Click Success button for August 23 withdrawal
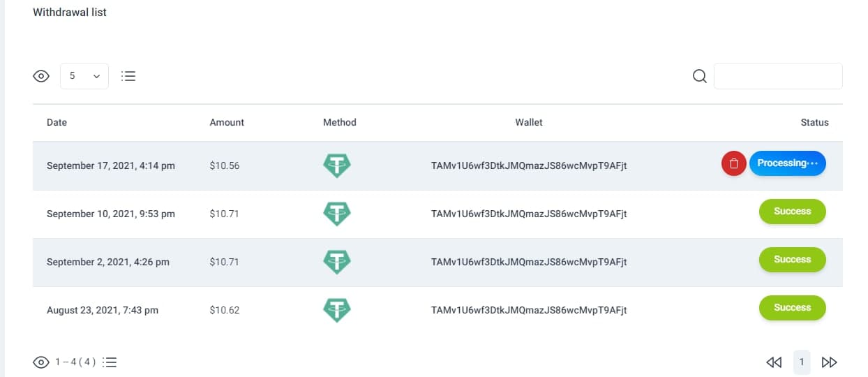868x377 pixels. 792,308
